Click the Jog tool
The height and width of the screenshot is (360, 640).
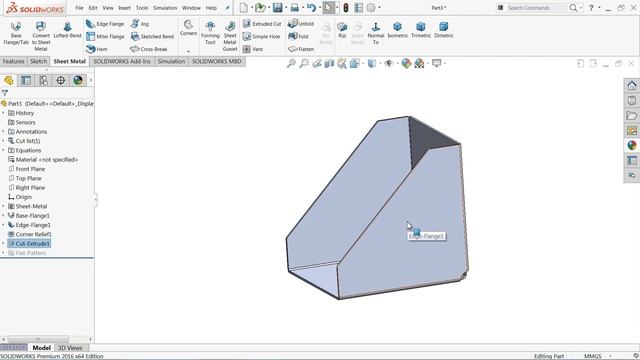click(x=140, y=24)
